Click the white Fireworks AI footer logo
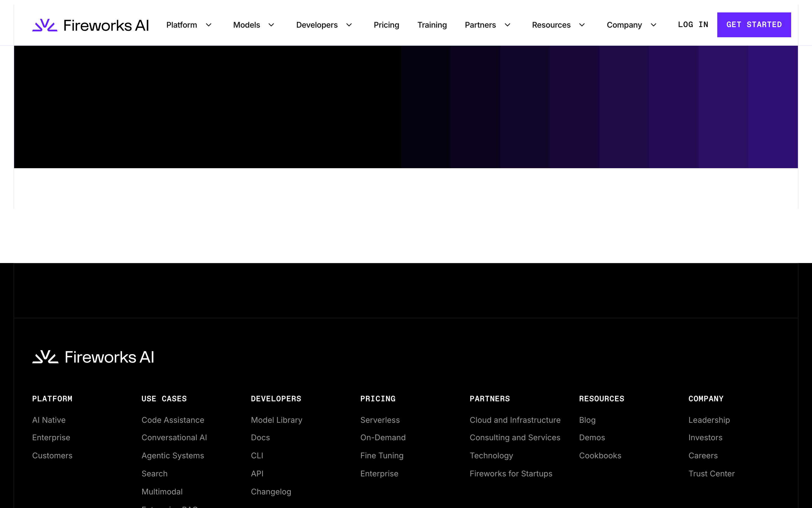This screenshot has height=508, width=812. point(93,357)
